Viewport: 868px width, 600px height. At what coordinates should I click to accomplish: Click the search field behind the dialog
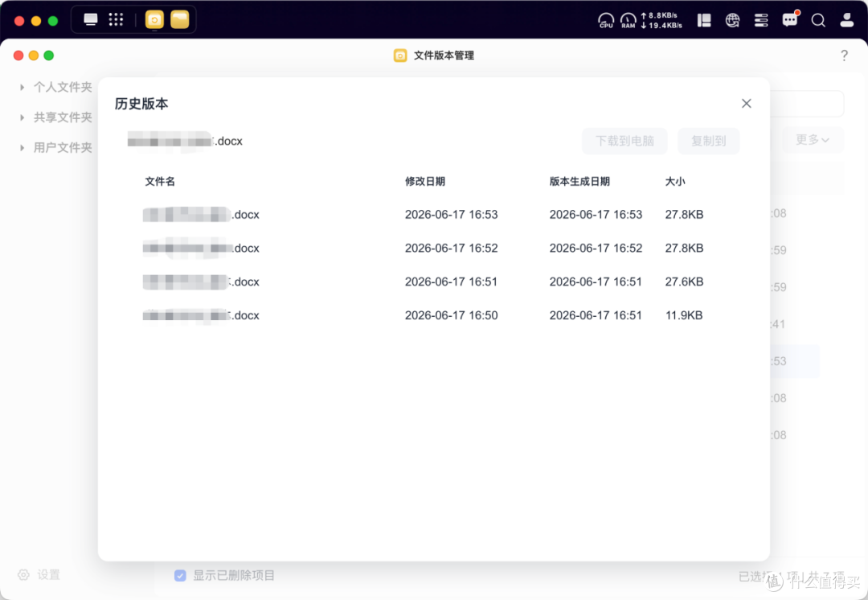coord(807,104)
